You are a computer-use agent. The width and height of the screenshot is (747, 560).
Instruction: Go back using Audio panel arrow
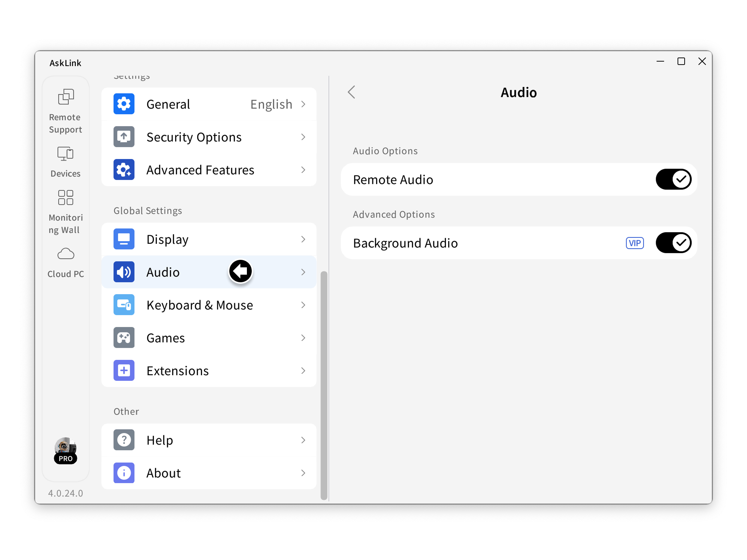(x=351, y=92)
